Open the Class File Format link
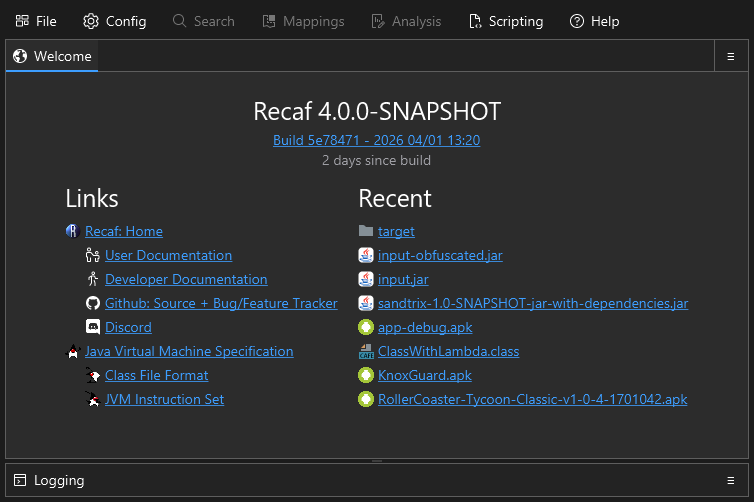The width and height of the screenshot is (754, 502). click(x=157, y=376)
